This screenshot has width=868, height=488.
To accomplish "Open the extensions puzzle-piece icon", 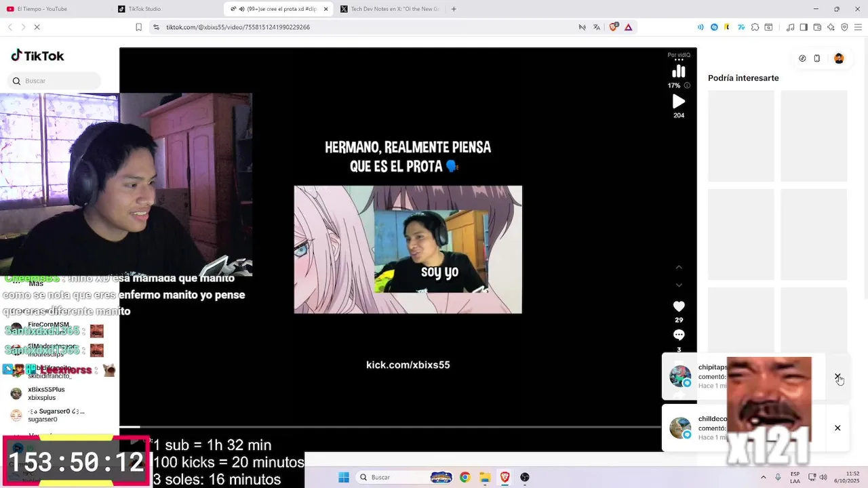I will (755, 27).
